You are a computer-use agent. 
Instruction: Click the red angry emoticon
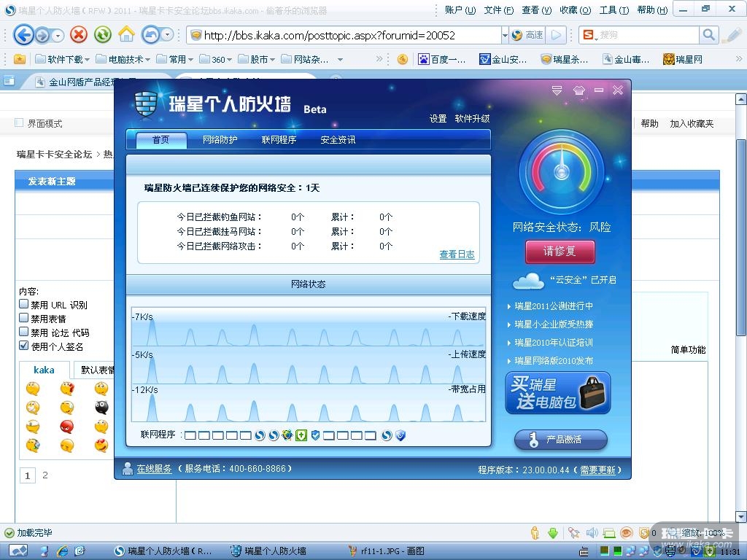point(66,426)
